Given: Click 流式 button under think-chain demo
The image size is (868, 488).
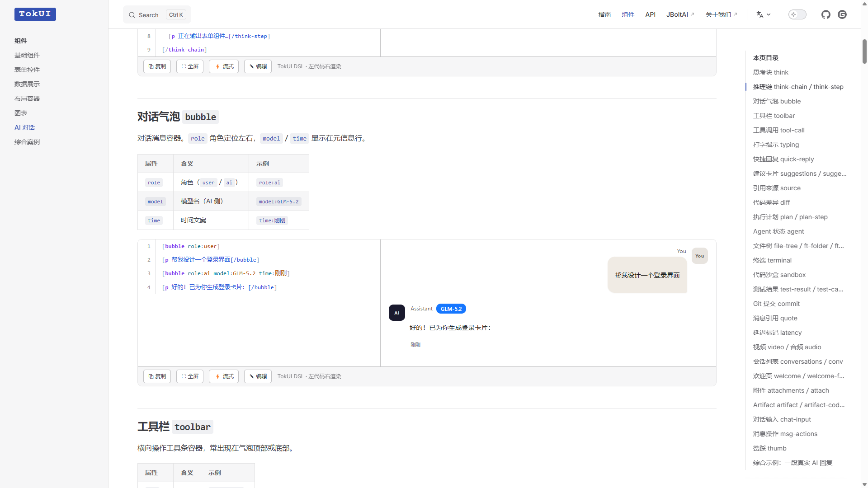Looking at the screenshot, I should coord(224,66).
